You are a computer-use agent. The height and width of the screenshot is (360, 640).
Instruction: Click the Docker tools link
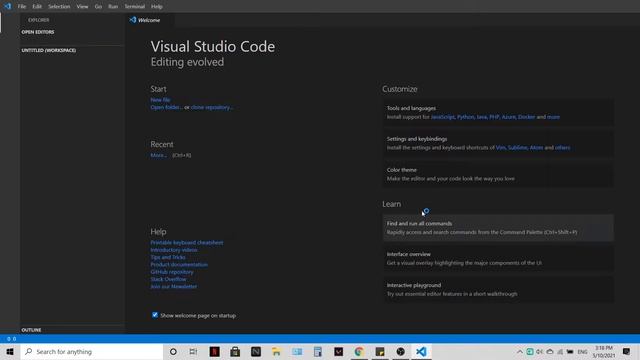pyautogui.click(x=527, y=117)
